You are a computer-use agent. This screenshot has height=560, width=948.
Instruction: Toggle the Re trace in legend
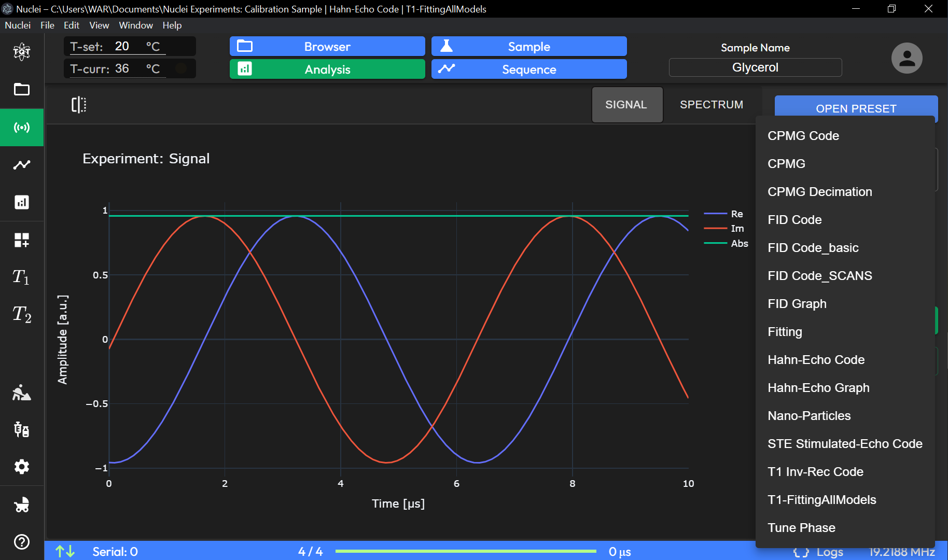click(724, 214)
